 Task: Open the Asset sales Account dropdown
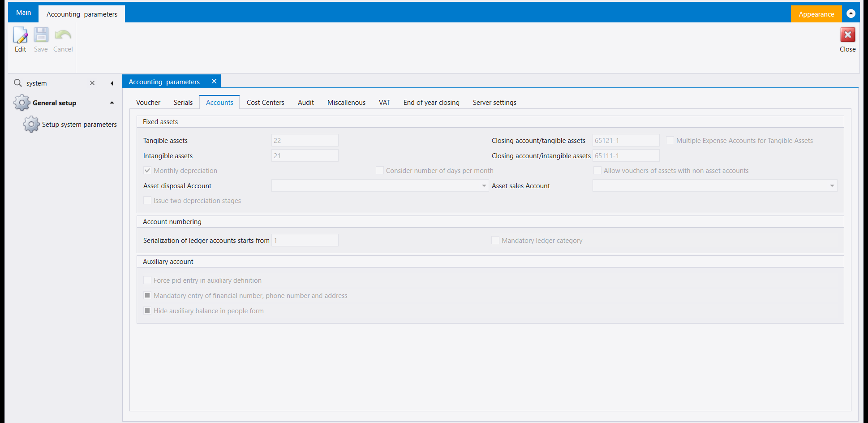point(832,186)
